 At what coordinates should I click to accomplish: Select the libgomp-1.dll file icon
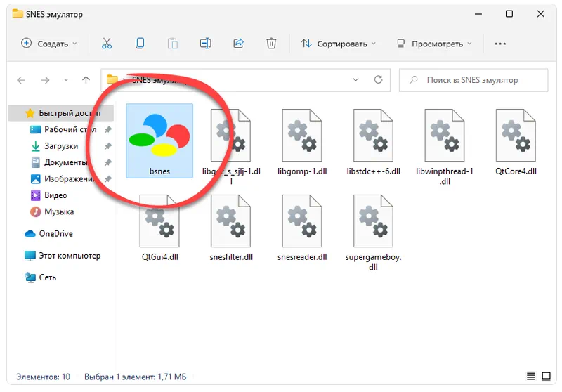click(x=302, y=135)
